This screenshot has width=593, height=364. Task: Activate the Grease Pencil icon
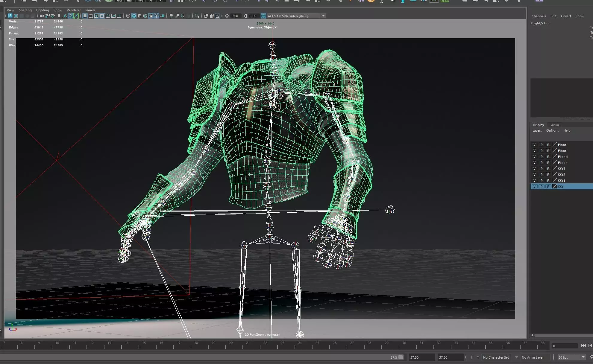click(76, 16)
